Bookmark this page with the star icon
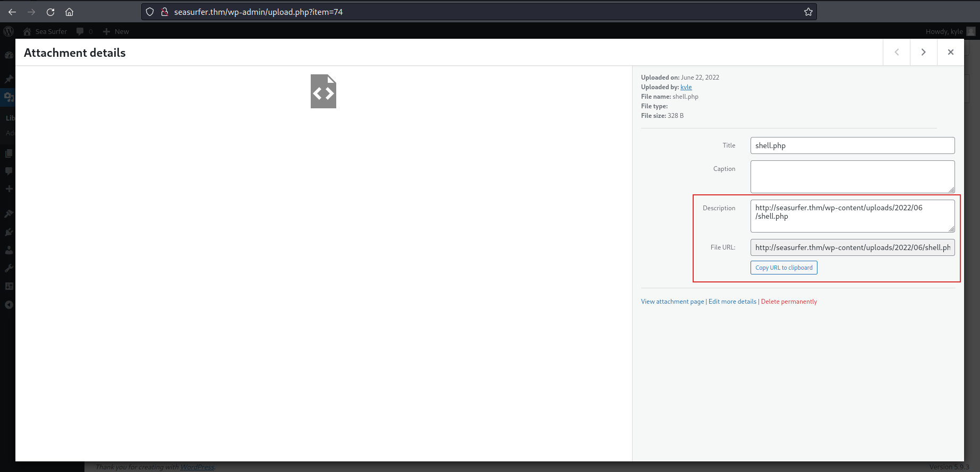Screen dimensions: 980x472 808,12
